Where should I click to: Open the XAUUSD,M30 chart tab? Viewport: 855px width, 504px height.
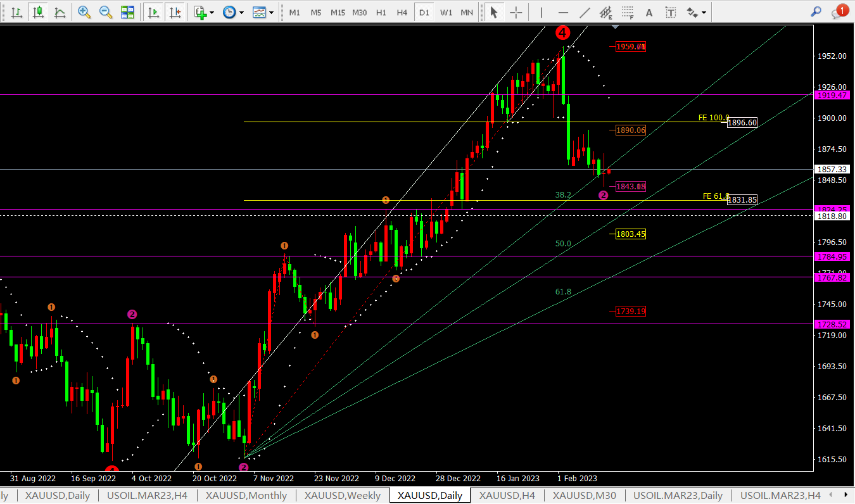point(585,495)
